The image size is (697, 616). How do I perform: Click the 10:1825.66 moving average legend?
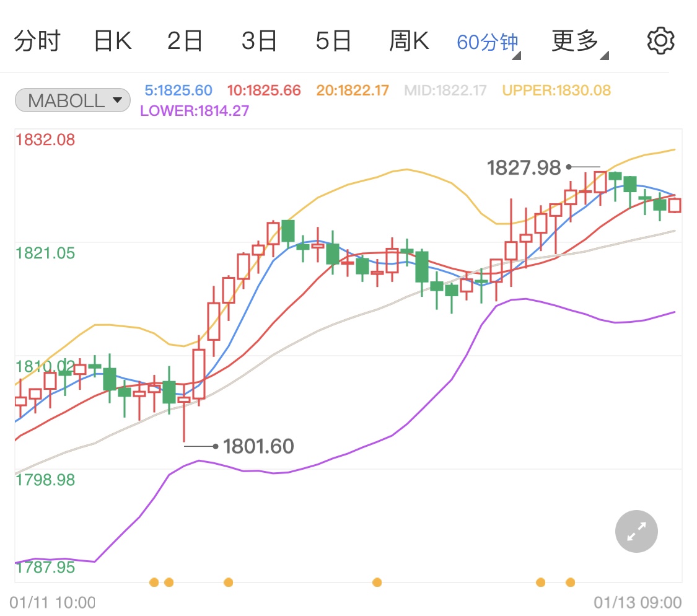264,90
